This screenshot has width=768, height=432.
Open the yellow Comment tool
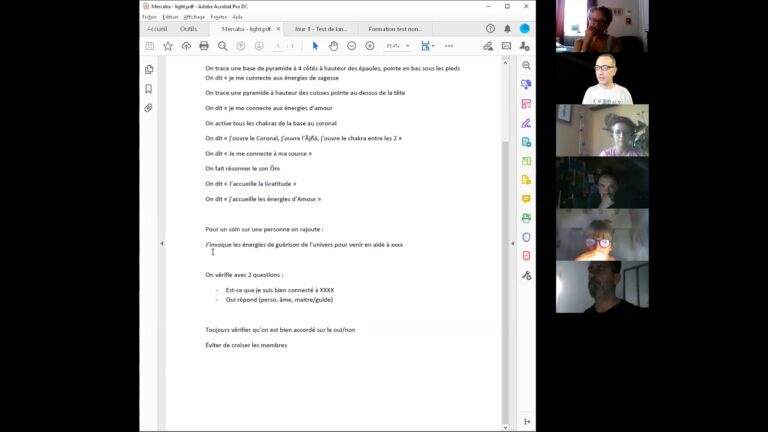coord(526,199)
